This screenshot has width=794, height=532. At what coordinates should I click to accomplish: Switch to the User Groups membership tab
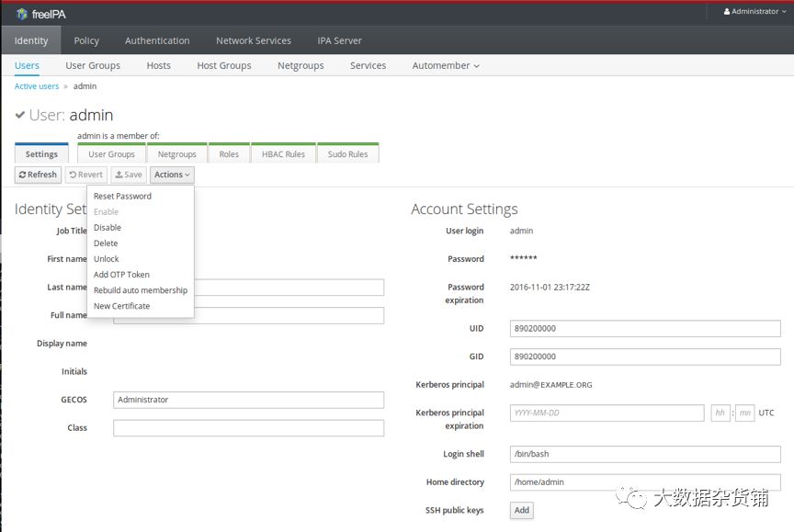point(111,154)
